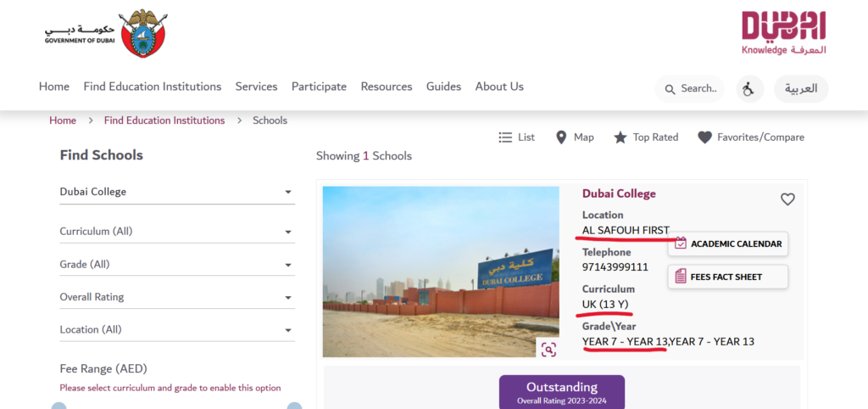The image size is (868, 409).
Task: Open Find Education Institutions menu
Action: pyautogui.click(x=153, y=87)
